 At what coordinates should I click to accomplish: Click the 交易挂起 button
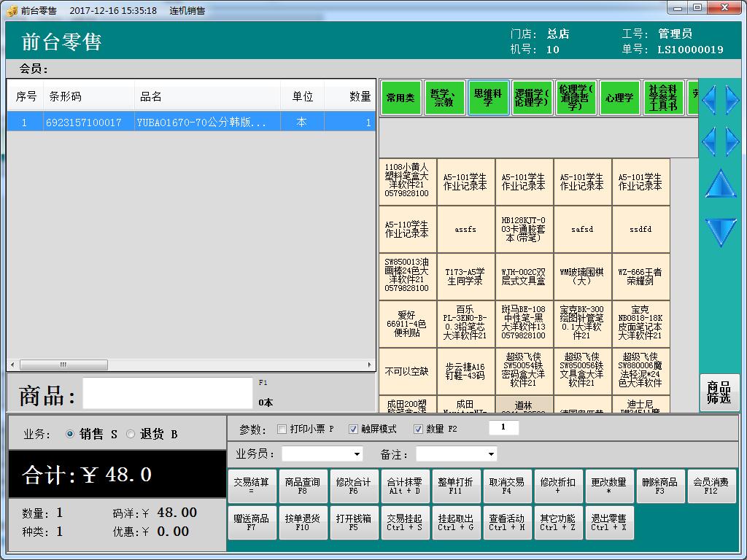[405, 523]
